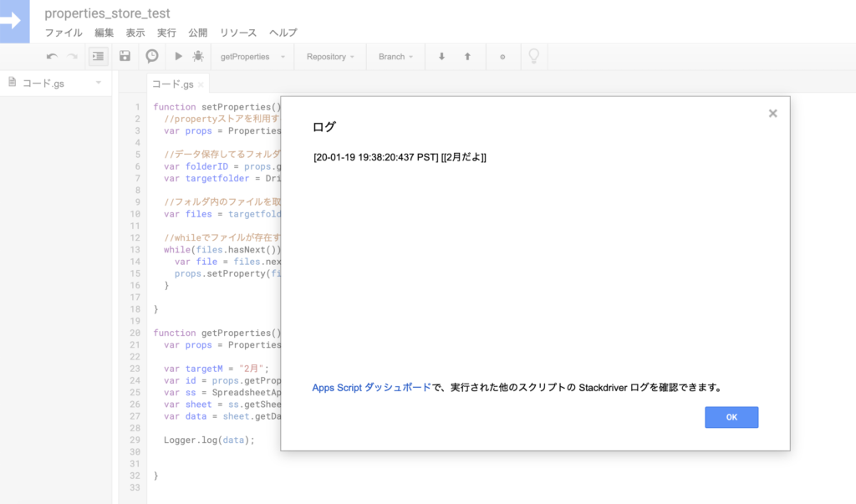Open the 実行 menu
Image resolution: width=856 pixels, height=504 pixels.
[166, 33]
